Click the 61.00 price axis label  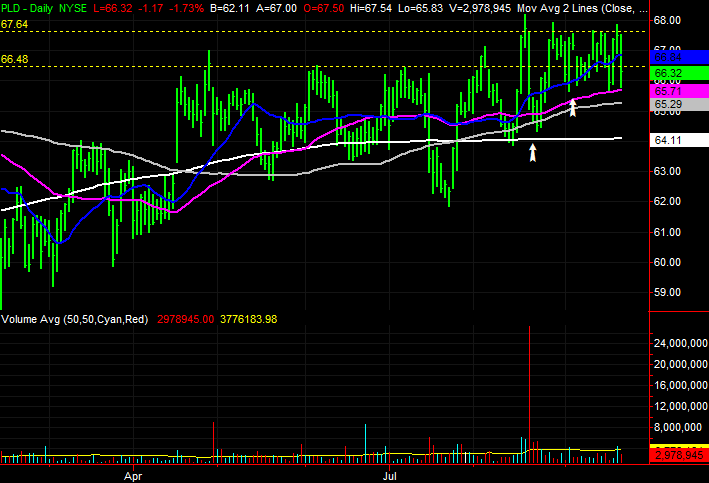coord(667,232)
